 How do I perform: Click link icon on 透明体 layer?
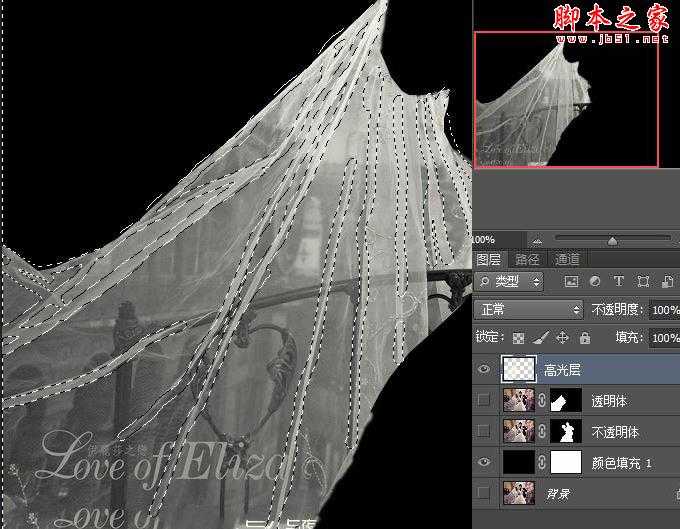click(x=542, y=400)
